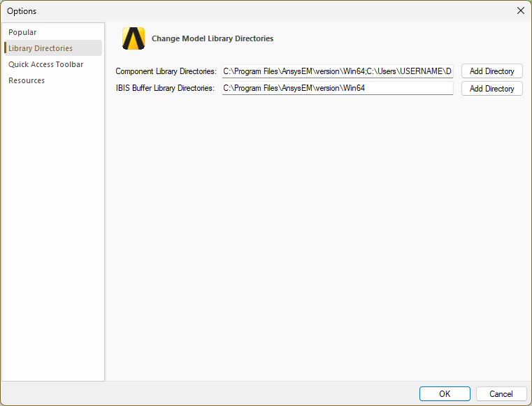This screenshot has height=406, width=532.
Task: Open the Popular options page
Action: click(x=22, y=32)
